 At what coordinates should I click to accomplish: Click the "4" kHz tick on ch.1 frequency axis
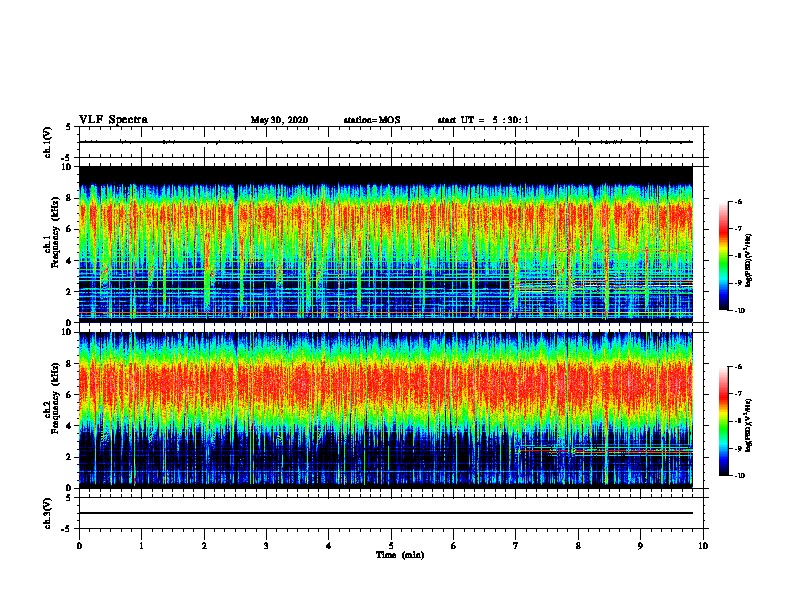click(70, 261)
